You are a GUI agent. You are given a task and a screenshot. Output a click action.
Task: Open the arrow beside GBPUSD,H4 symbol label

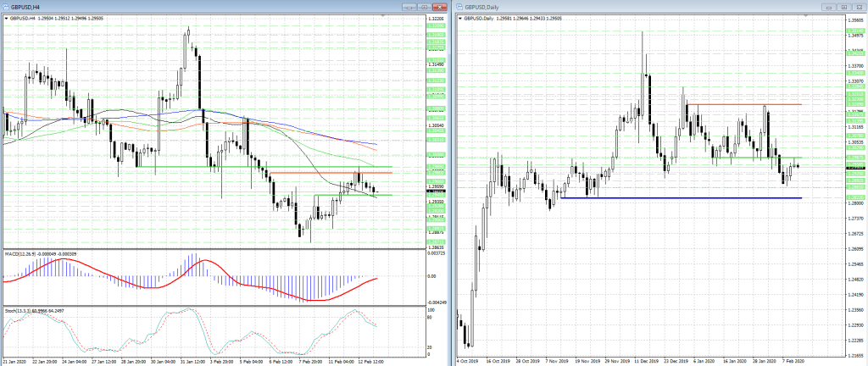tap(4, 18)
